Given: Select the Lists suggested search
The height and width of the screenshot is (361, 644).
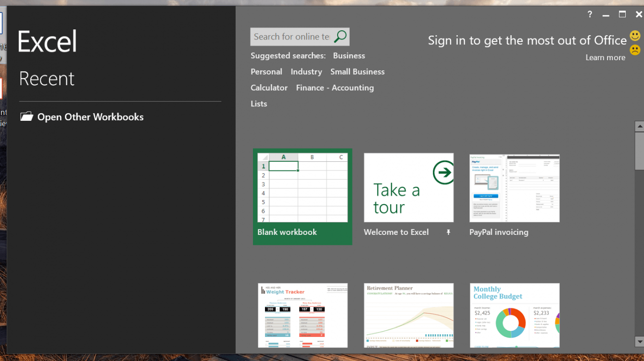Looking at the screenshot, I should click(x=259, y=103).
